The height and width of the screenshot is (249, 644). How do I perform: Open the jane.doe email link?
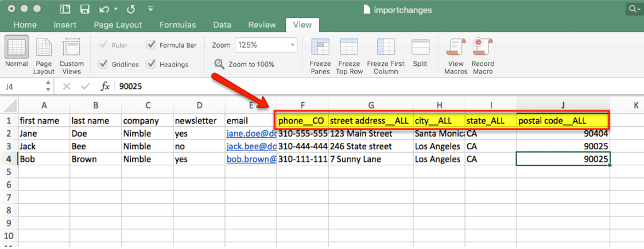[x=251, y=133]
